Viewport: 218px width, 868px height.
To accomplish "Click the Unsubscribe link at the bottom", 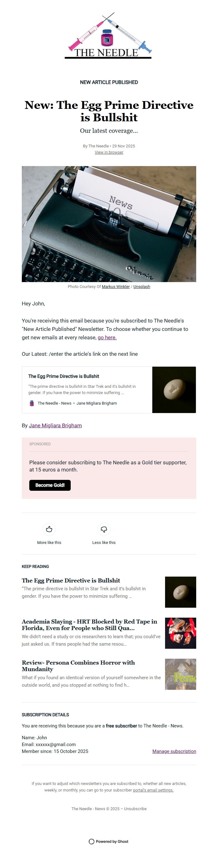I will 135,809.
